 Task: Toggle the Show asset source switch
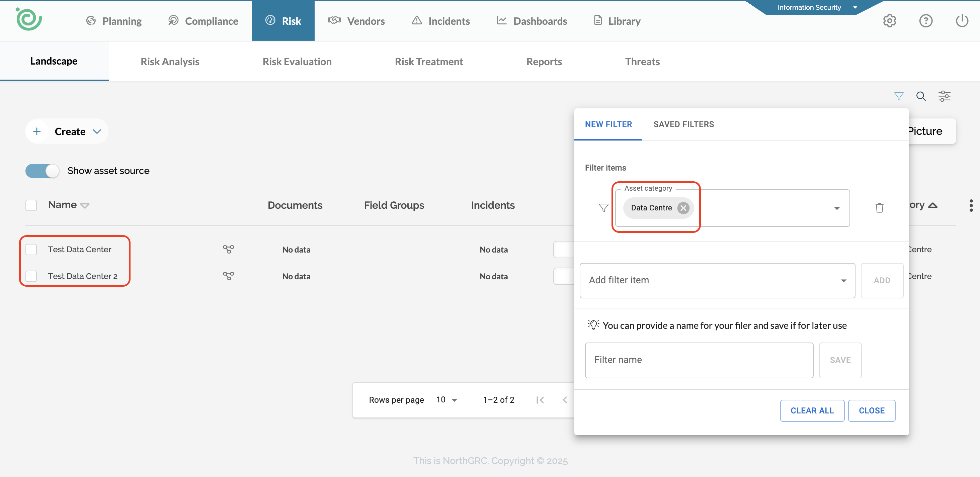pyautogui.click(x=42, y=171)
